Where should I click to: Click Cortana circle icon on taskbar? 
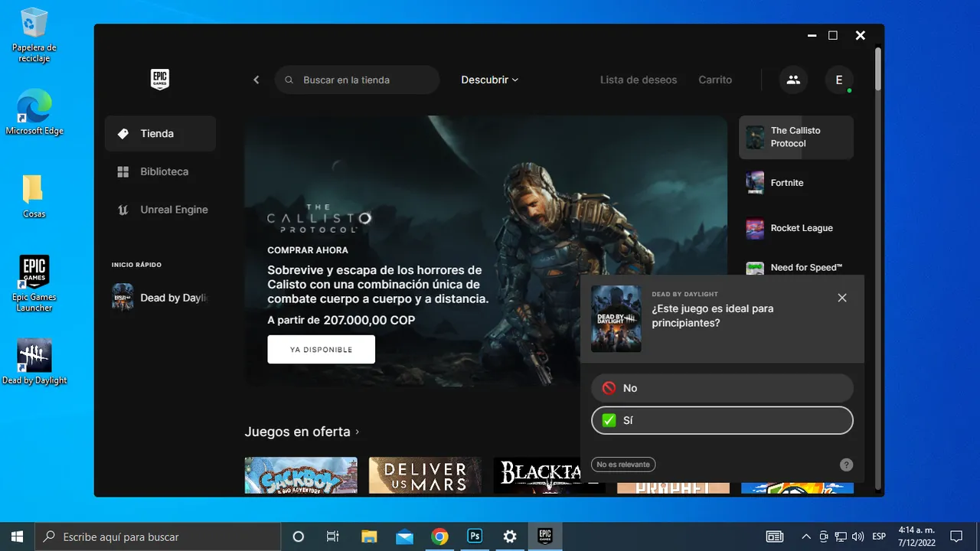pyautogui.click(x=299, y=536)
